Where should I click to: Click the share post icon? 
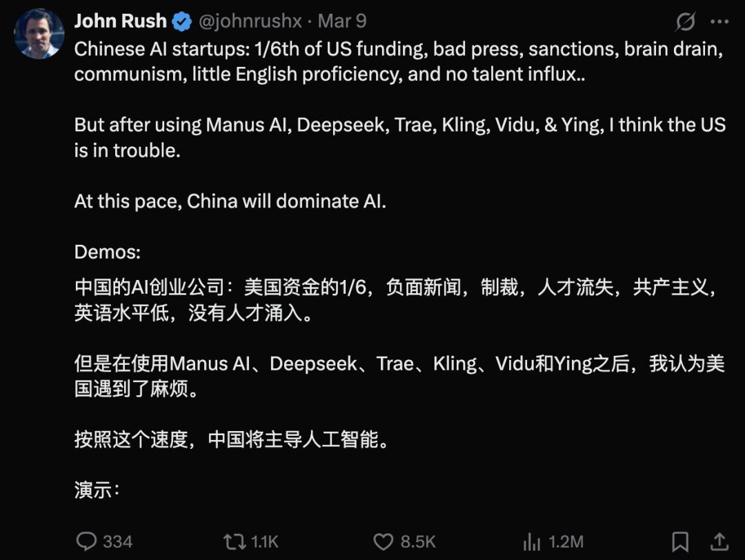point(719,541)
